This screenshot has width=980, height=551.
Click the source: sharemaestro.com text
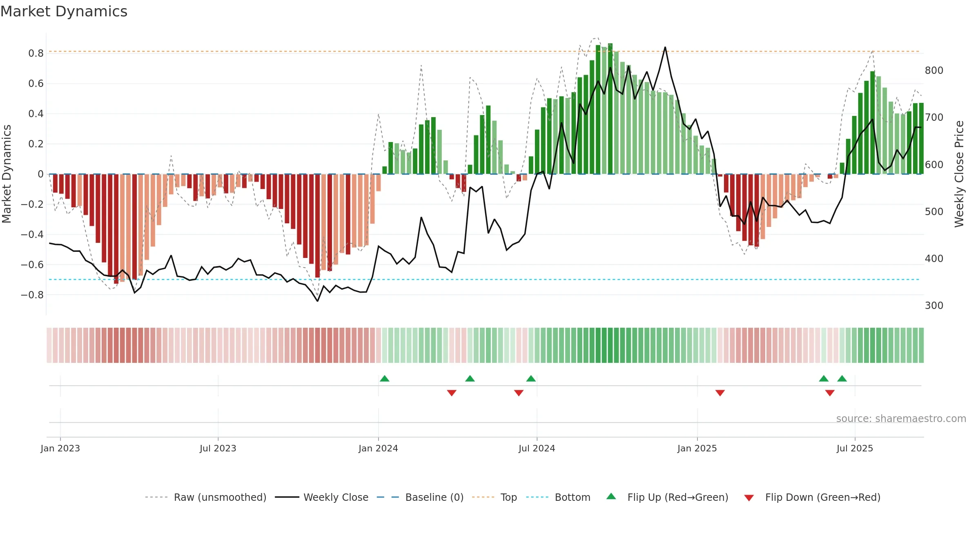coord(901,418)
